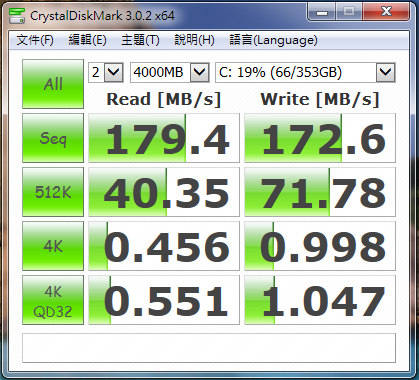The image size is (419, 380).
Task: Select the 4K QD32 read result 0.551
Action: (164, 300)
